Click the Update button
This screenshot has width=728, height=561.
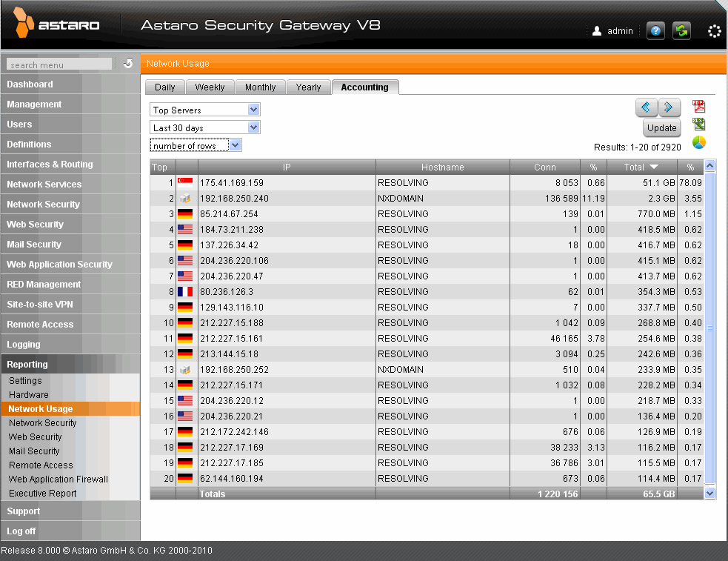[661, 127]
